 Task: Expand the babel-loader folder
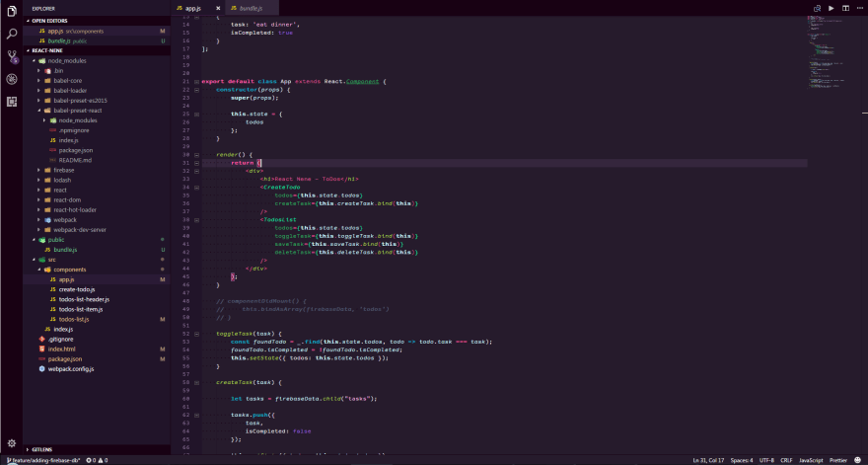tap(97, 91)
